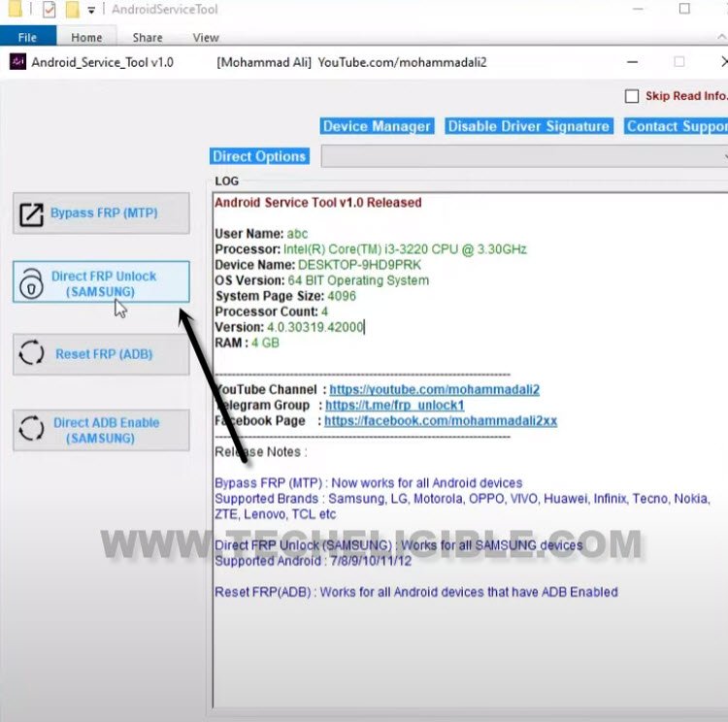
Task: Collapse the Explorer ribbon chevron
Action: point(722,37)
